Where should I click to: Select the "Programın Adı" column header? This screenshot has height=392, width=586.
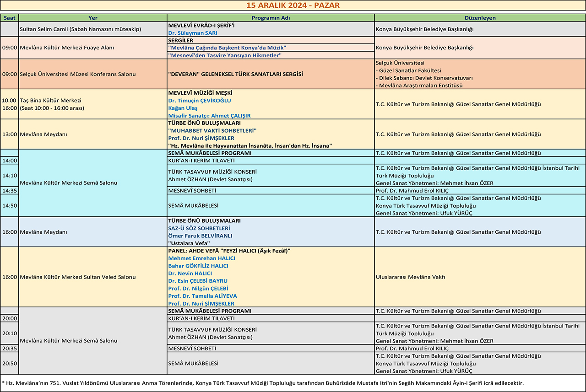click(x=271, y=18)
